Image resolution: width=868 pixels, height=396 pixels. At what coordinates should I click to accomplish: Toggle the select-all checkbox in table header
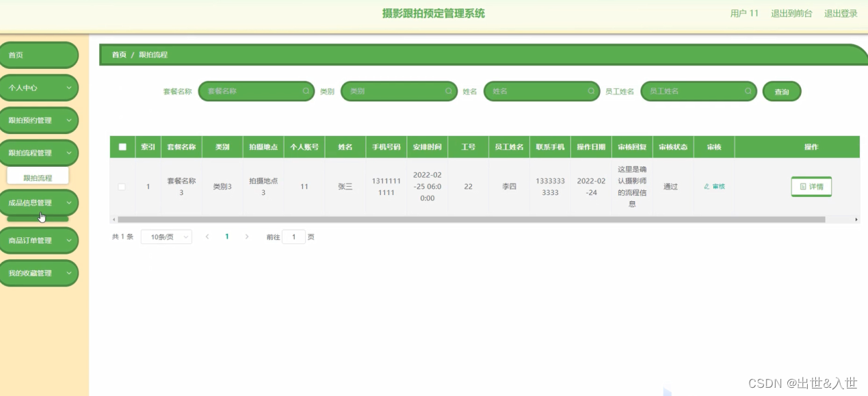coord(122,147)
